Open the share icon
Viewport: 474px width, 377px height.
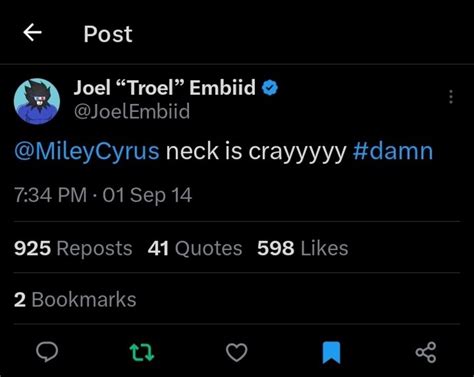click(426, 352)
